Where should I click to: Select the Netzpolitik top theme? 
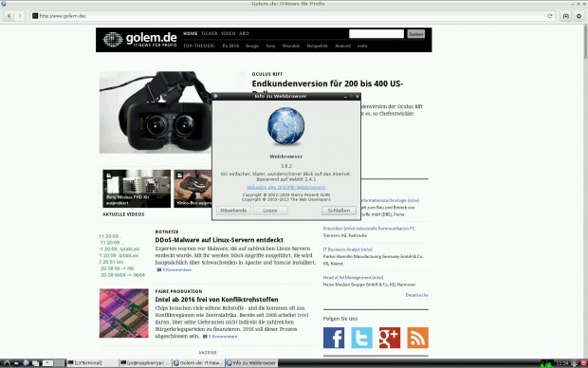tap(318, 46)
